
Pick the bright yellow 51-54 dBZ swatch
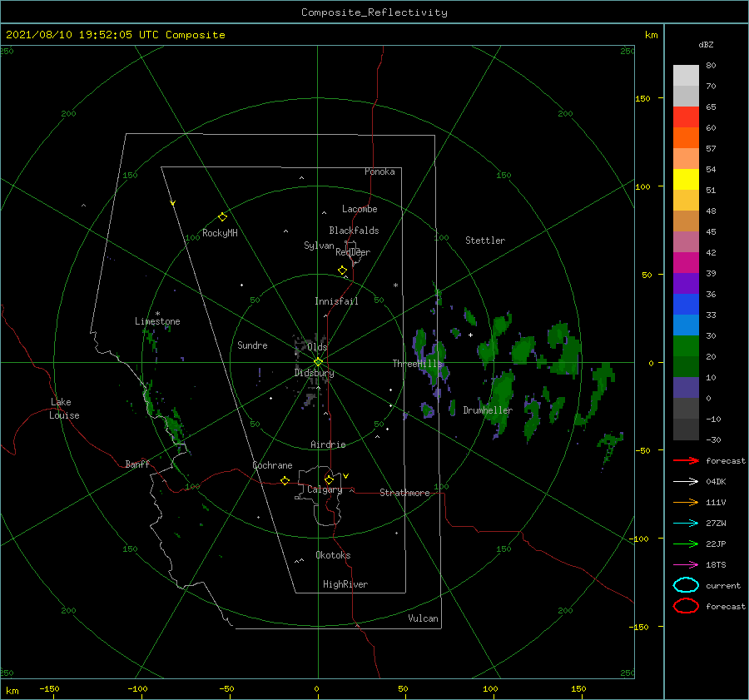[686, 180]
